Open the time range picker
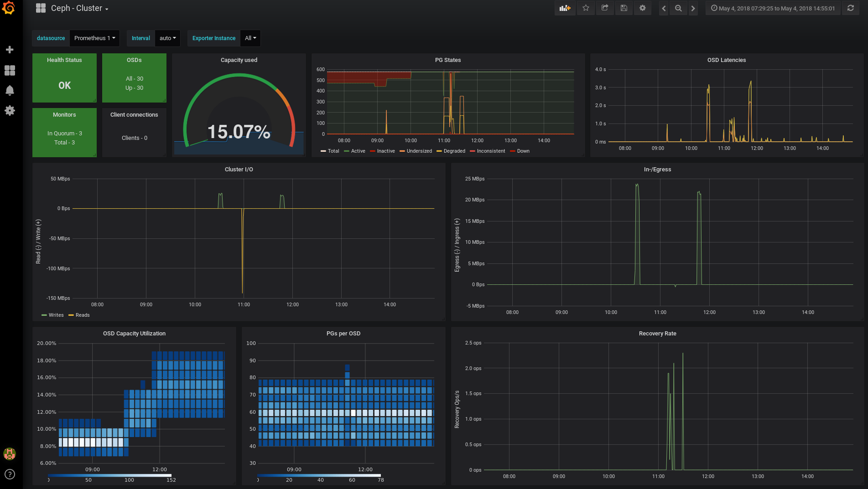The image size is (868, 489). pos(773,8)
